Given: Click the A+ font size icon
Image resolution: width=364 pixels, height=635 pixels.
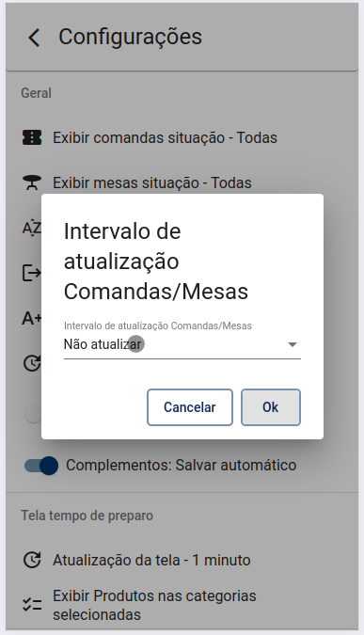Looking at the screenshot, I should pos(32,318).
